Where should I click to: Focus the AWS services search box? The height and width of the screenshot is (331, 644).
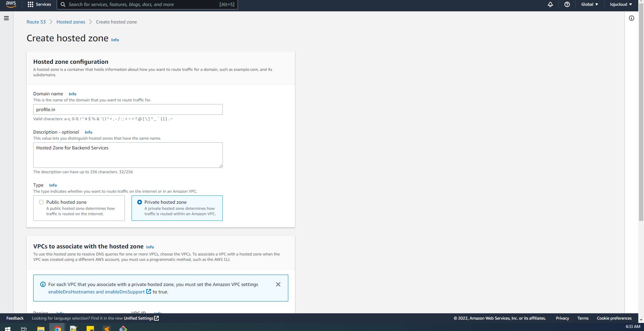pyautogui.click(x=148, y=4)
